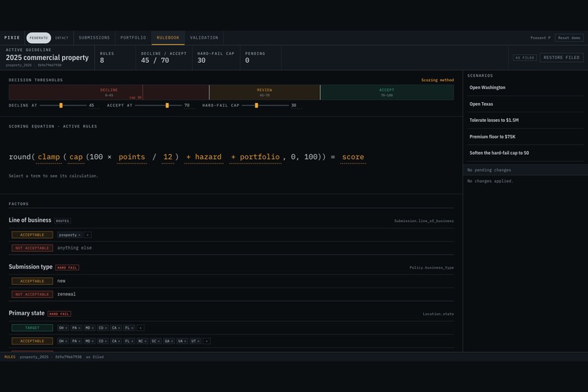Remove MD from Primary state Target row

(92, 328)
